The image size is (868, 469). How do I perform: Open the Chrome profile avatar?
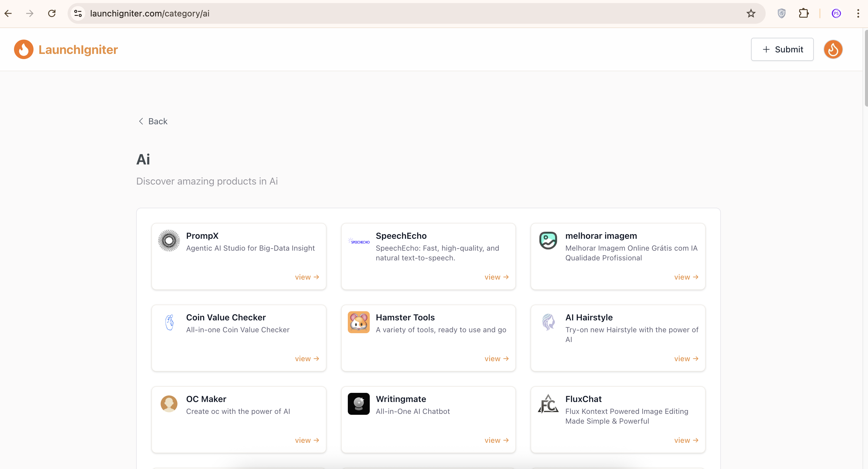pos(836,13)
